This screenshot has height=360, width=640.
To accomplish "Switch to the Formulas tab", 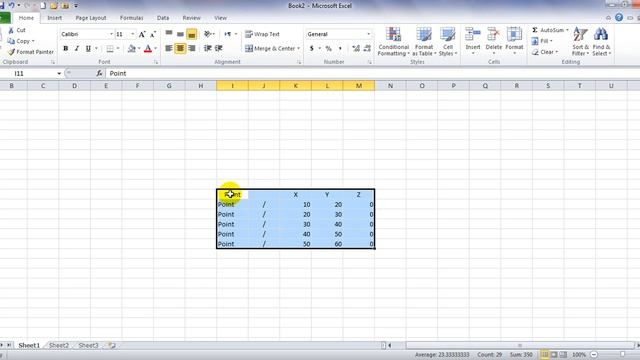I will (131, 18).
